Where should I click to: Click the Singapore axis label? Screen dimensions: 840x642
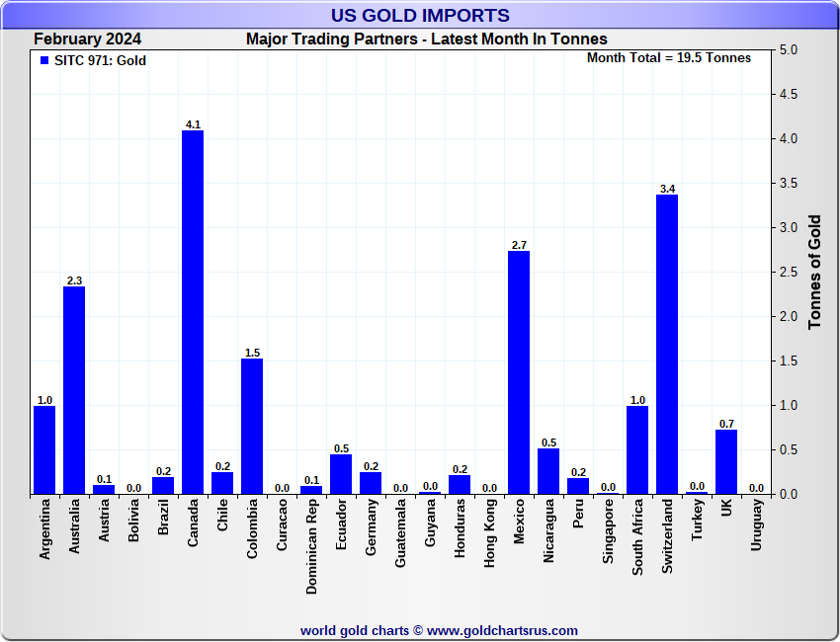point(608,530)
